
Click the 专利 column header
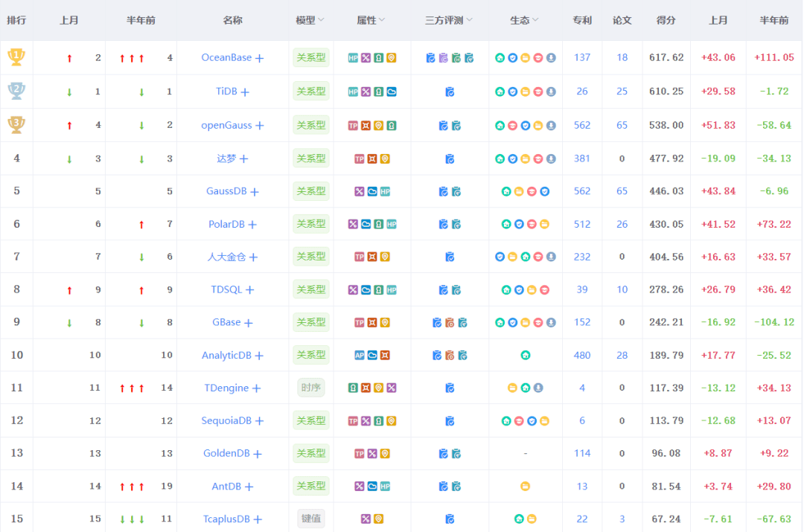coord(582,20)
